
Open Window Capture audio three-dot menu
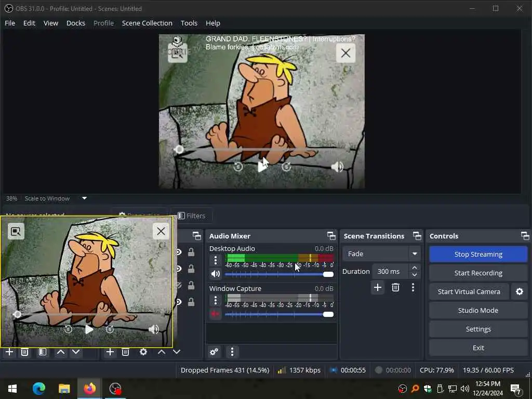[216, 300]
